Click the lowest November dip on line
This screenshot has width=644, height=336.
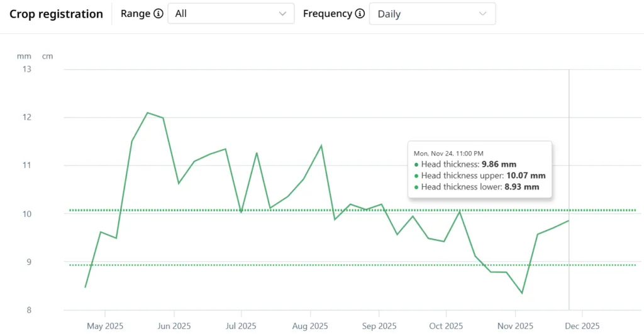(522, 293)
